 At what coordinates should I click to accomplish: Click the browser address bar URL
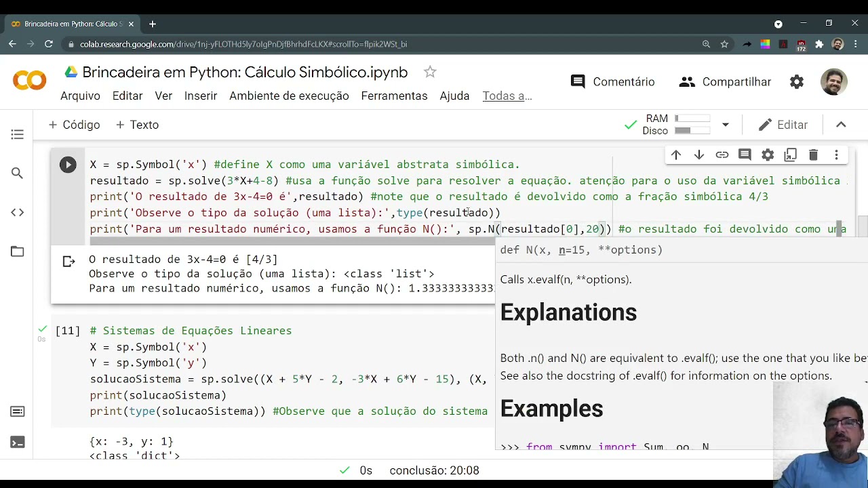click(243, 44)
